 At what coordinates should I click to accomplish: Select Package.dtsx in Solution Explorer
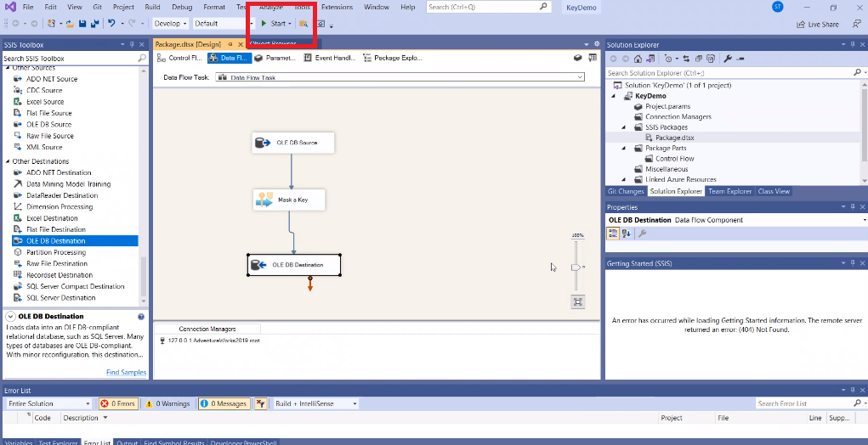click(674, 138)
